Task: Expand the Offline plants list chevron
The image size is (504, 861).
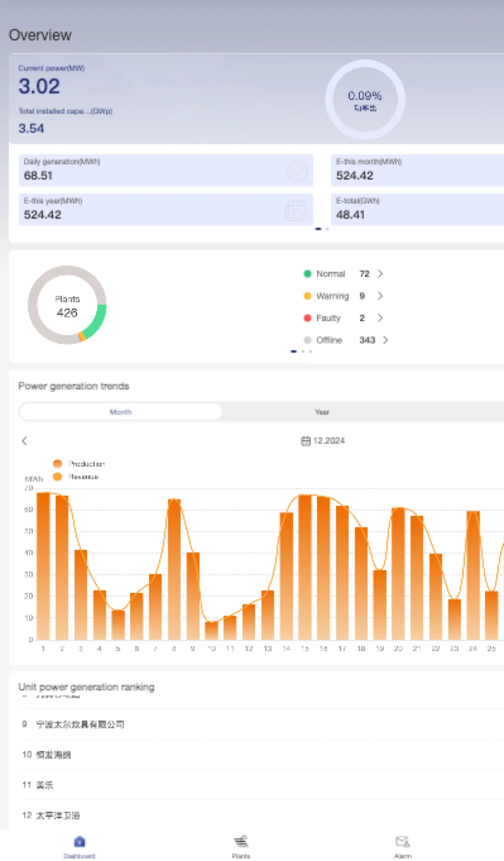Action: pos(385,340)
